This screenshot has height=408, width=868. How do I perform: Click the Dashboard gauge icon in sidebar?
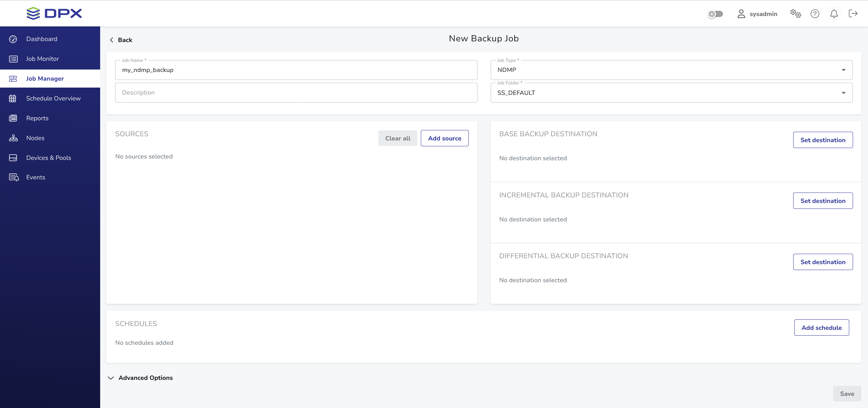13,39
